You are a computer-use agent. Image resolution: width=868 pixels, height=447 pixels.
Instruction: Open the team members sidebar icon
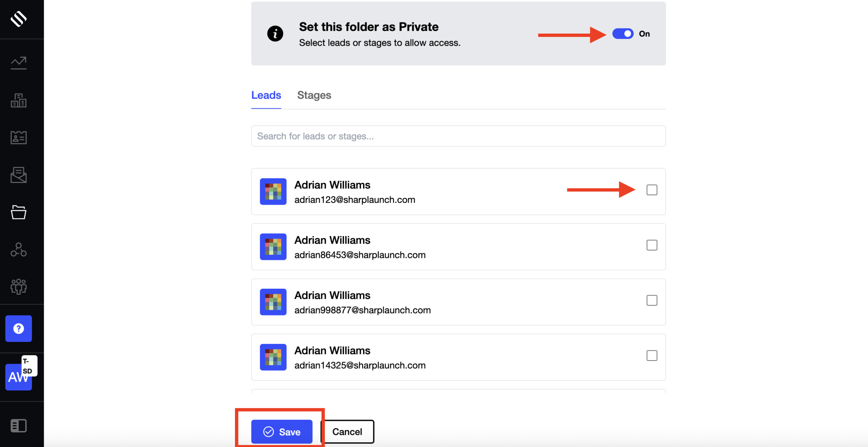pyautogui.click(x=19, y=287)
